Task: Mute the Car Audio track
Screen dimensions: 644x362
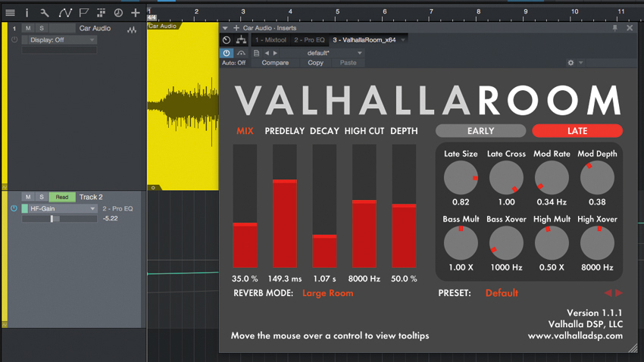Action: point(28,28)
